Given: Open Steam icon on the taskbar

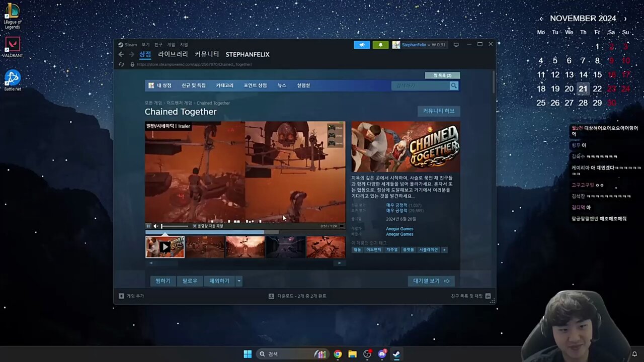Looking at the screenshot, I should 396,354.
